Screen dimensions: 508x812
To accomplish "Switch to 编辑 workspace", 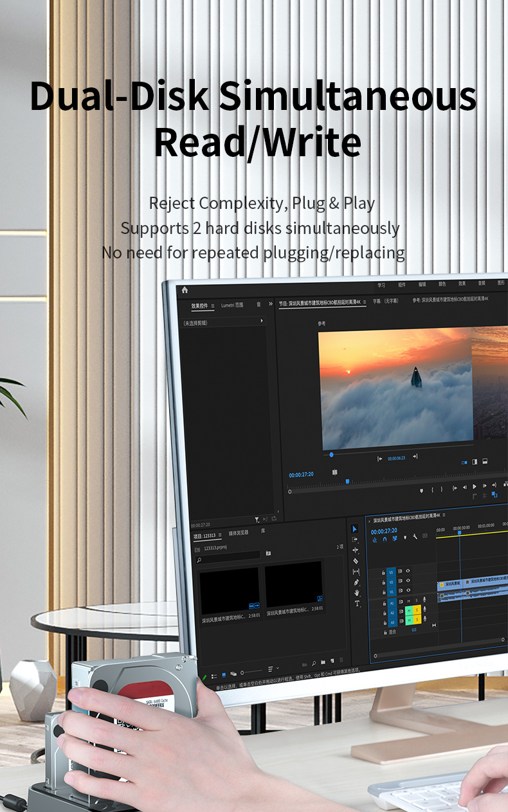I will [x=422, y=284].
